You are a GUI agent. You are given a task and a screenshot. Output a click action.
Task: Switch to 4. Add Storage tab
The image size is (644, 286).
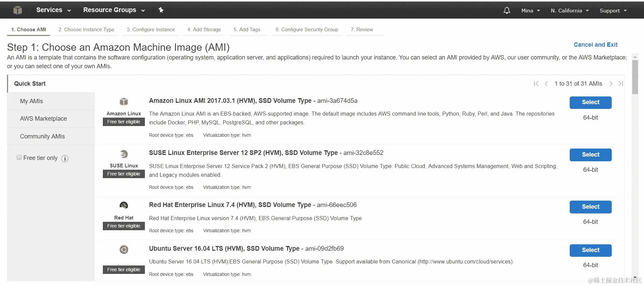204,30
